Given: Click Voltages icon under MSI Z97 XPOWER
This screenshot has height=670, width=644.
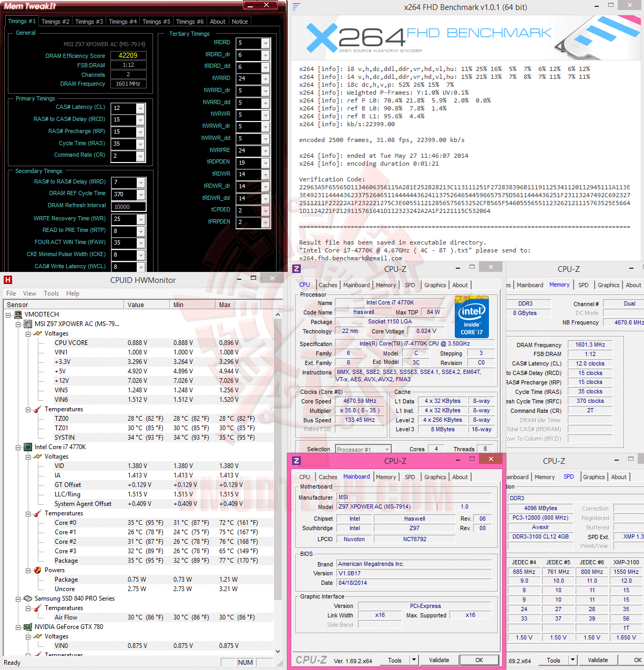Looking at the screenshot, I should click(x=37, y=333).
